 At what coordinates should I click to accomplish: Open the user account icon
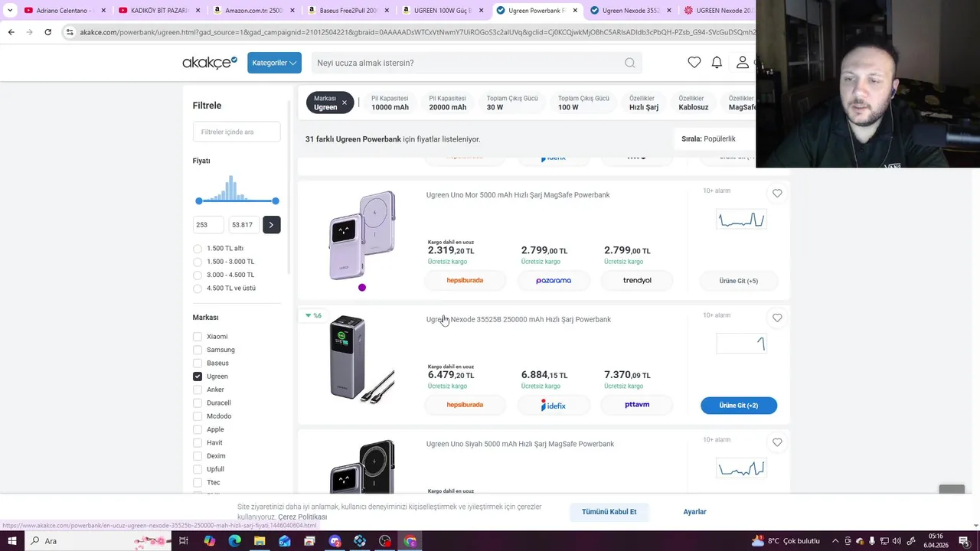pyautogui.click(x=742, y=63)
